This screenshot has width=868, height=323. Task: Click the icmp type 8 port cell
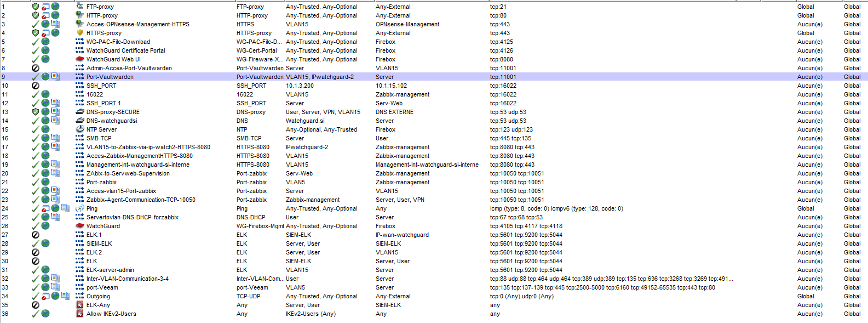point(556,208)
